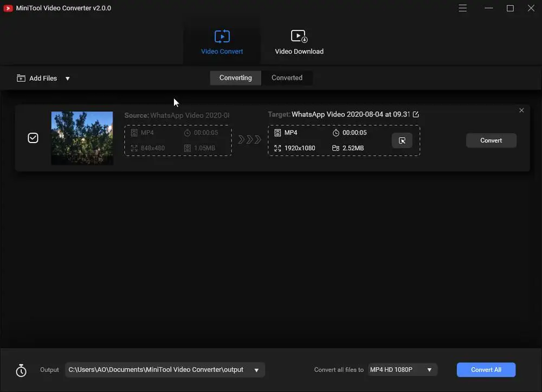Click the target file name text
This screenshot has height=392, width=542.
[351, 114]
